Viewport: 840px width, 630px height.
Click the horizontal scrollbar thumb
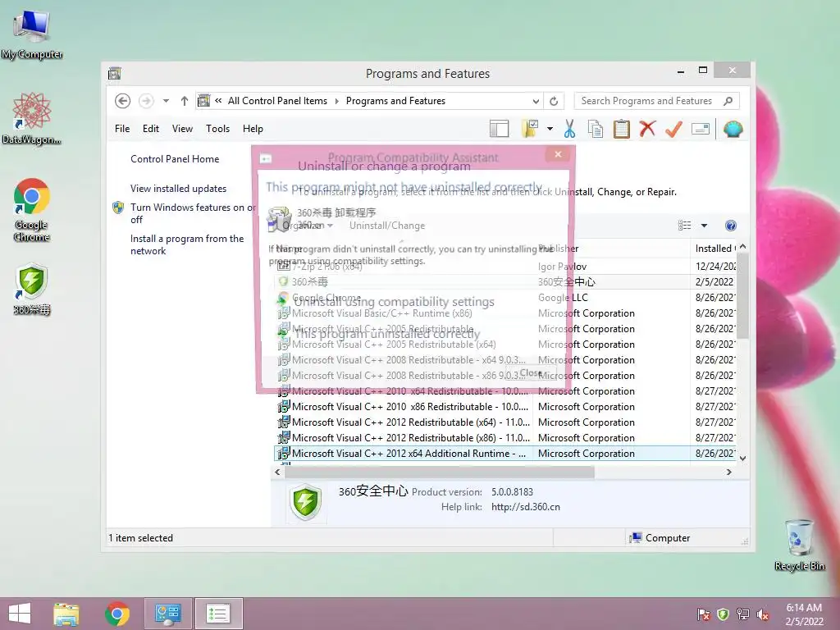(440, 472)
